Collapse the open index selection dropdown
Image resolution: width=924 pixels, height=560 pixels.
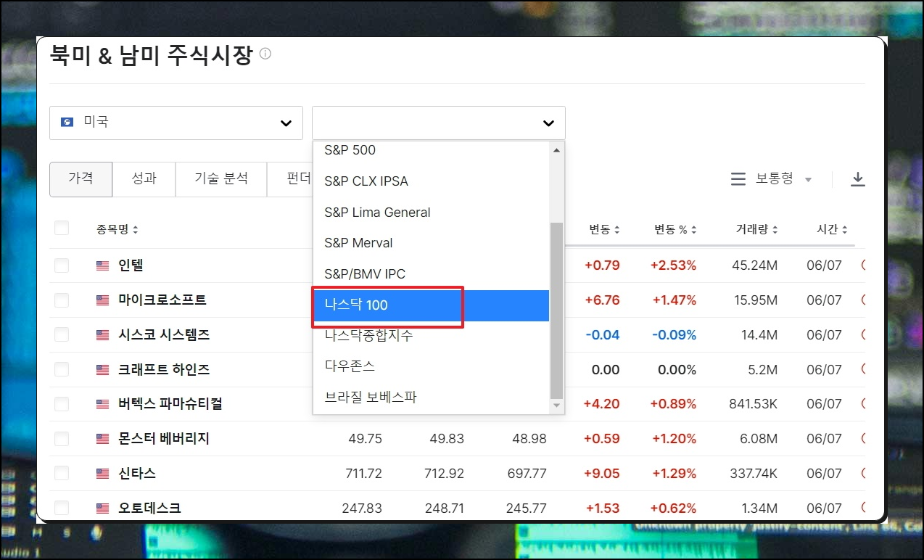[x=439, y=123]
